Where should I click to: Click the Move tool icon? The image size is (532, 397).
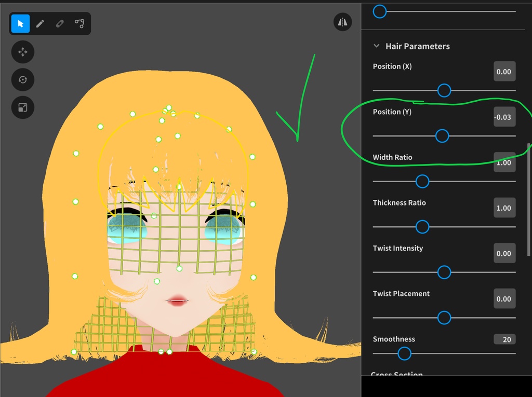[22, 52]
